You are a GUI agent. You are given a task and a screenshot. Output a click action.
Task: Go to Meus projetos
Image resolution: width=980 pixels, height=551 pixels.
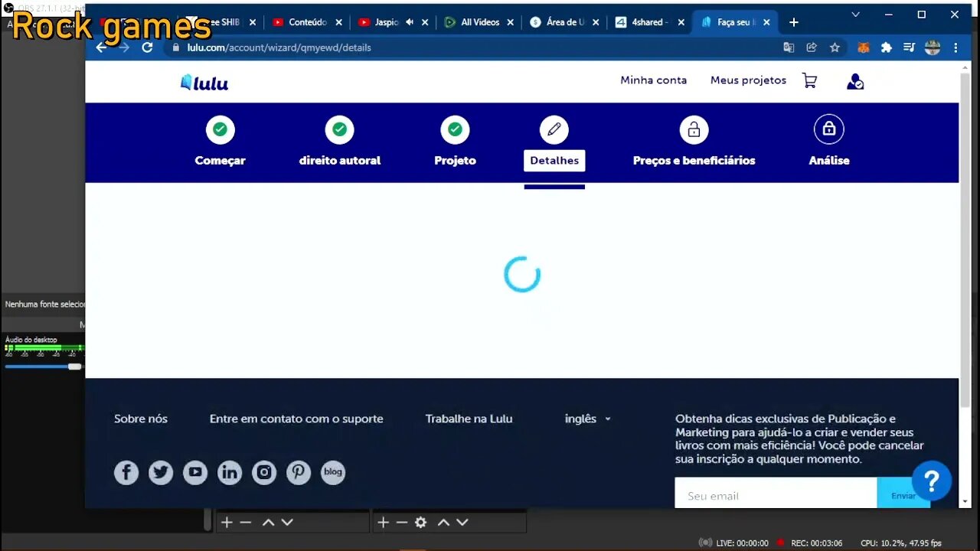748,80
